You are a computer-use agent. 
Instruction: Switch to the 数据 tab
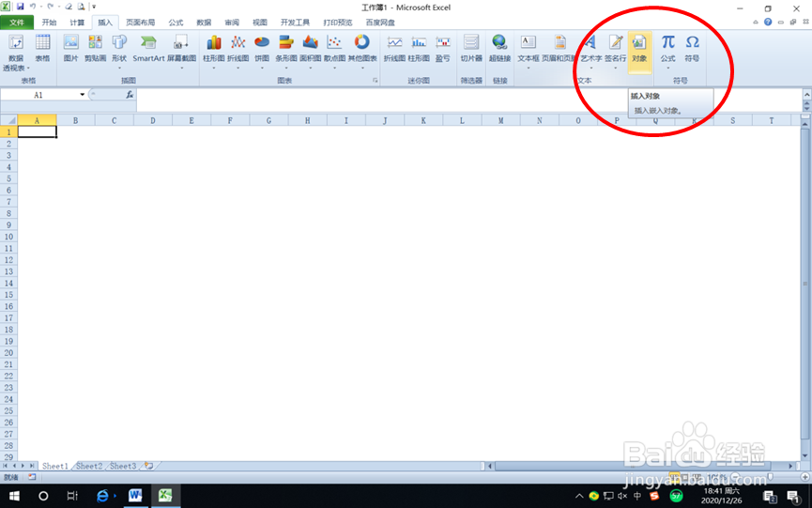(204, 23)
